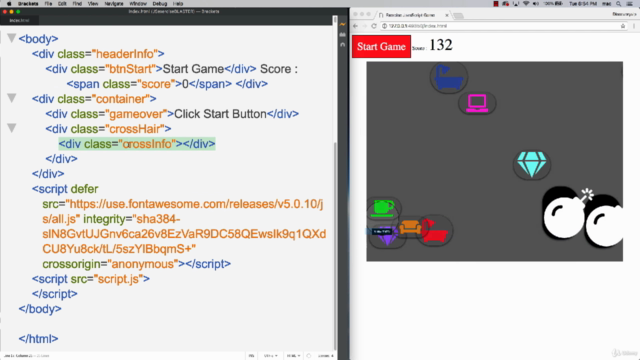
Task: Click the browser address bar URL
Action: (418, 26)
